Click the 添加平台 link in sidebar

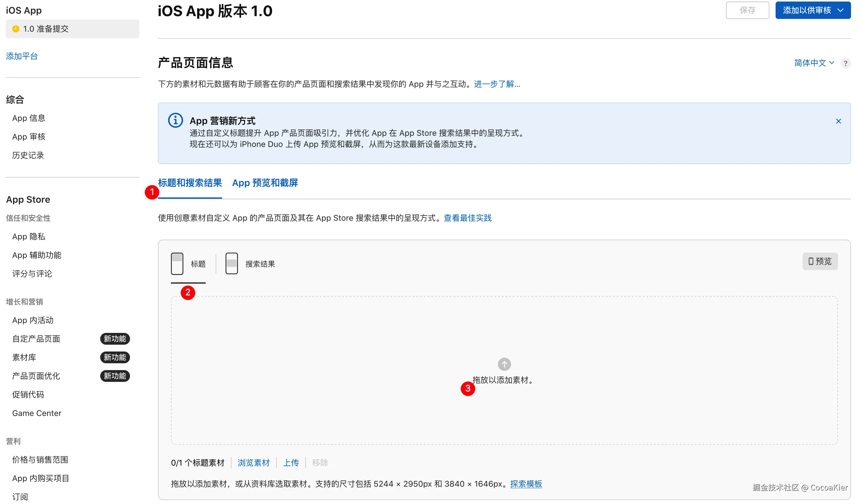coord(22,56)
